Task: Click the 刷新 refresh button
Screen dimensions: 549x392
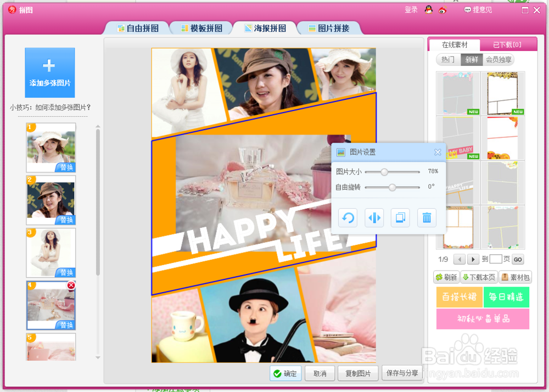Action: [446, 277]
